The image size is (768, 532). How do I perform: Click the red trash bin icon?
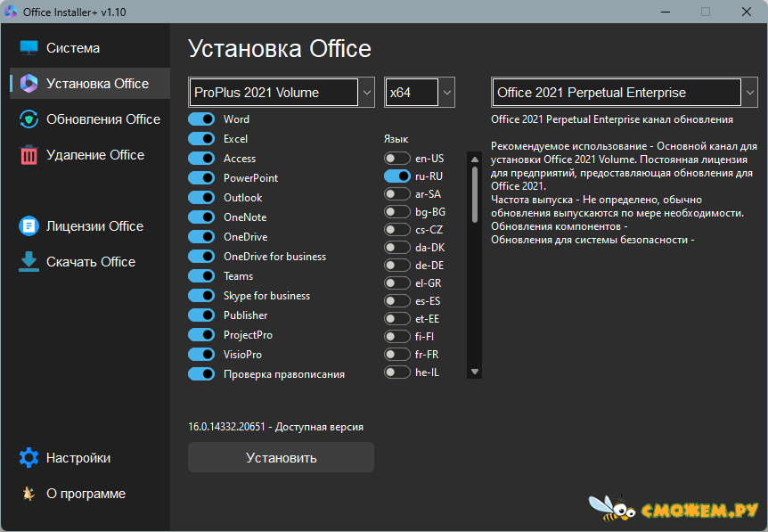pyautogui.click(x=29, y=155)
